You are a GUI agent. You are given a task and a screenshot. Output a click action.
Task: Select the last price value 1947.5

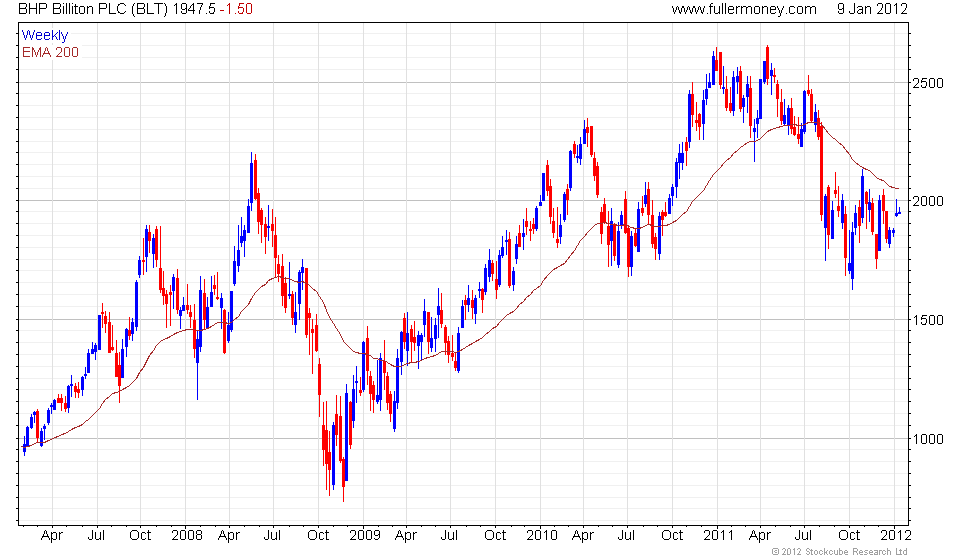click(193, 9)
